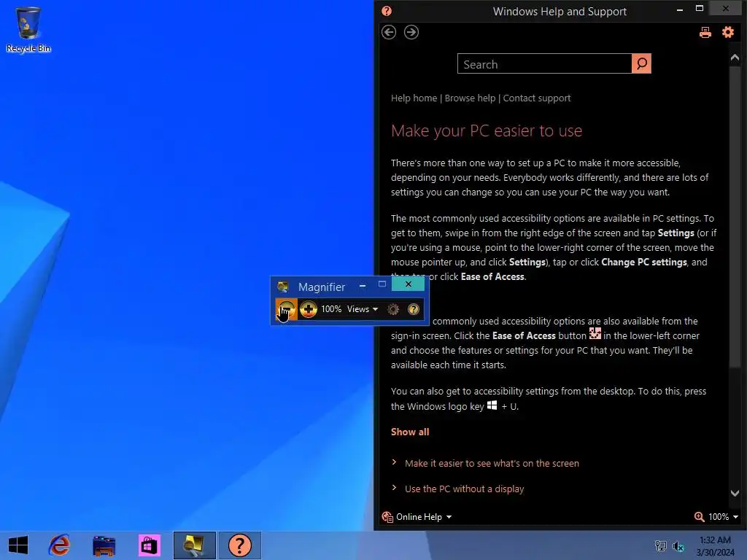The width and height of the screenshot is (747, 560).
Task: Open the Contact support link
Action: point(537,98)
